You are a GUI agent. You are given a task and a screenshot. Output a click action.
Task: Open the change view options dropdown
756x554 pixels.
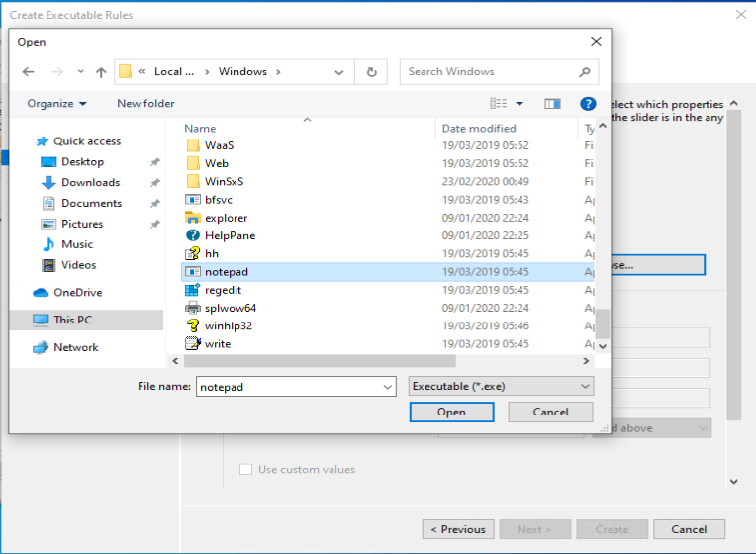520,103
